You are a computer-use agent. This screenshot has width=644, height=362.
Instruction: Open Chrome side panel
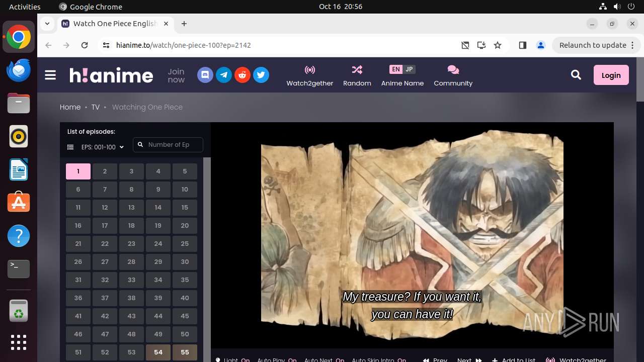pyautogui.click(x=522, y=45)
